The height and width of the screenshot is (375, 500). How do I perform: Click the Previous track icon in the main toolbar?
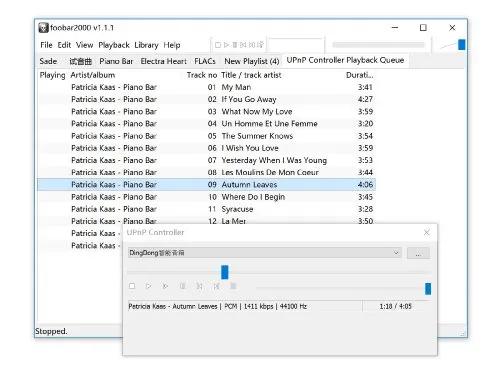[243, 45]
